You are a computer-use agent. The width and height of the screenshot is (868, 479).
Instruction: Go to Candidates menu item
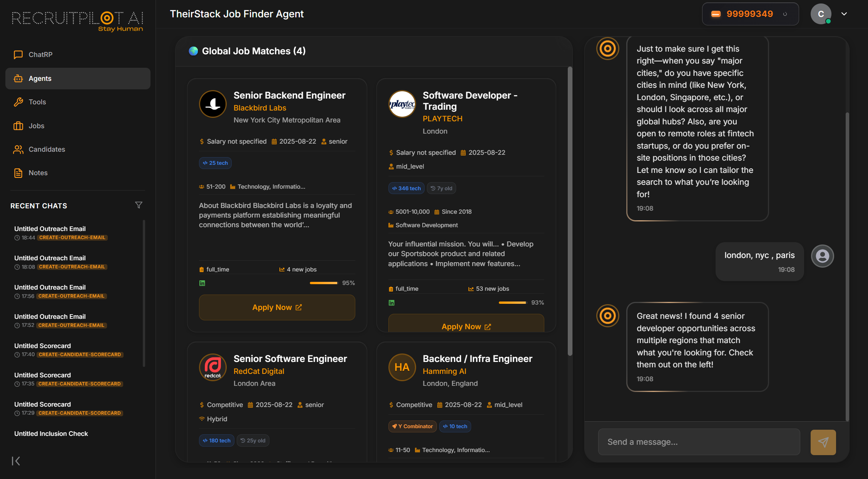78,149
